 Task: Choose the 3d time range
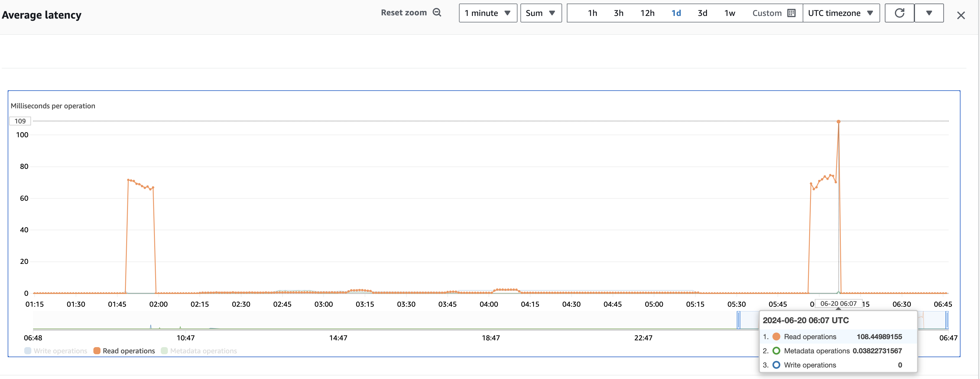[702, 13]
